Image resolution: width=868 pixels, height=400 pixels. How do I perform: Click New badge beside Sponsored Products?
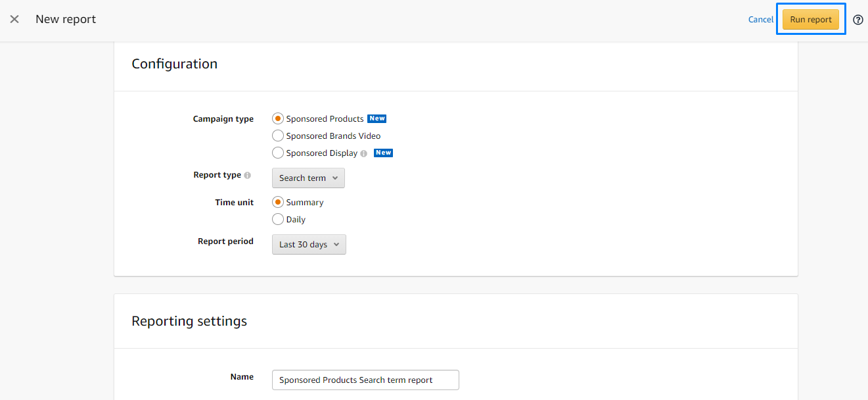coord(377,119)
